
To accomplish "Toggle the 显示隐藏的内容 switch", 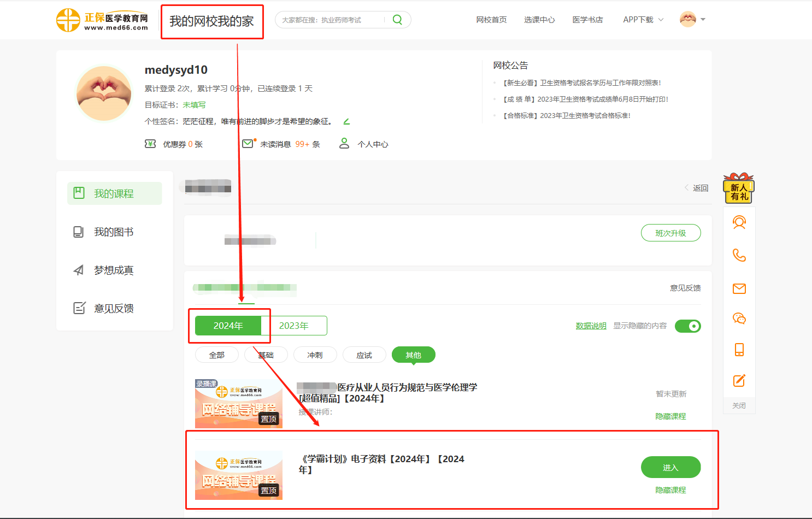I will click(x=687, y=326).
